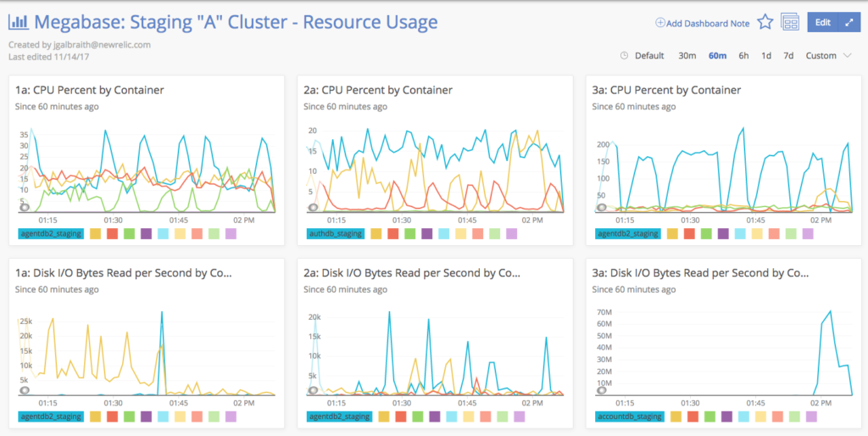
Task: Open the dashboard layout grid icon
Action: pos(790,22)
